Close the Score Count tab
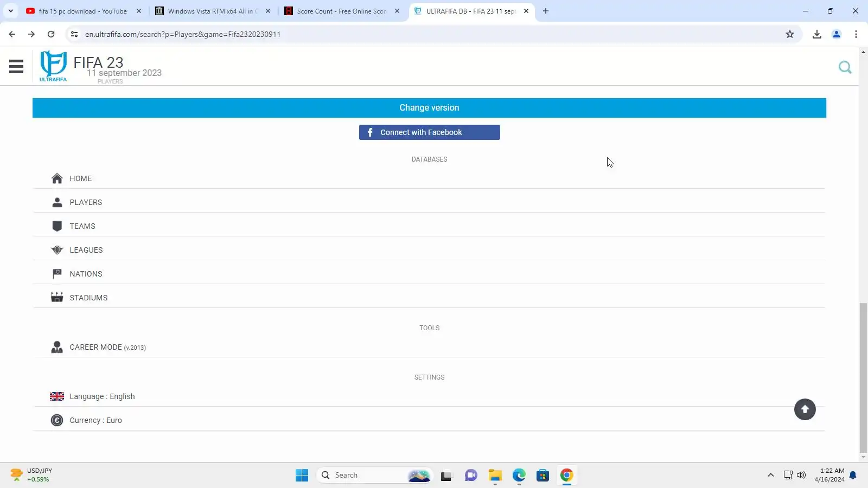The width and height of the screenshot is (868, 488). [397, 11]
